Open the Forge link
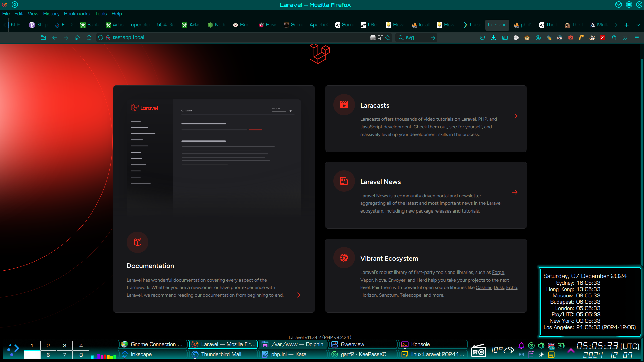 point(498,272)
